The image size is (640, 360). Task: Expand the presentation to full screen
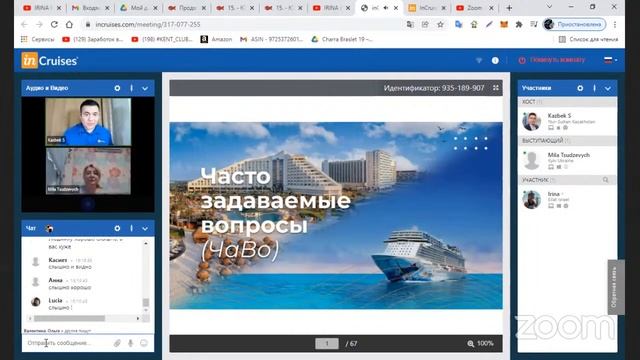tap(496, 88)
